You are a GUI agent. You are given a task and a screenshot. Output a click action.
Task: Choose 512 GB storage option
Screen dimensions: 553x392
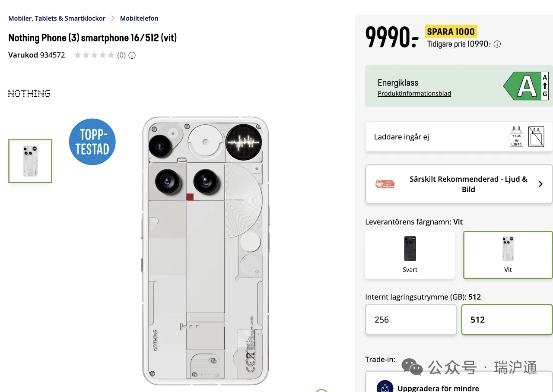[x=508, y=319]
